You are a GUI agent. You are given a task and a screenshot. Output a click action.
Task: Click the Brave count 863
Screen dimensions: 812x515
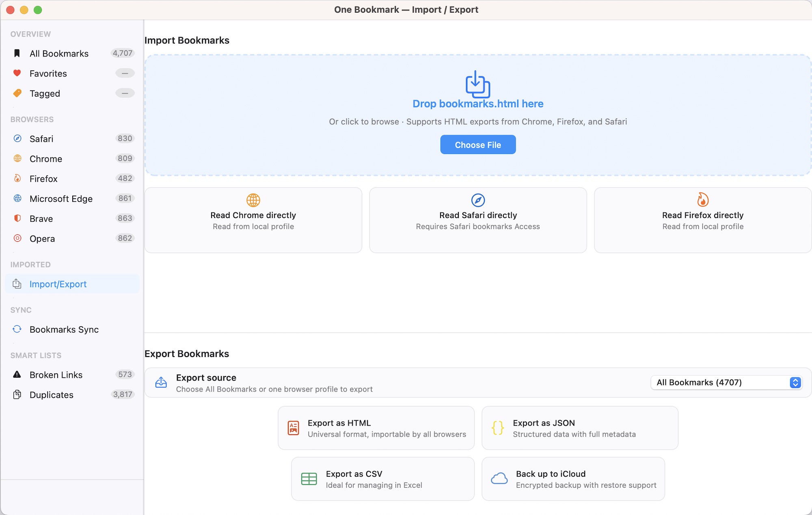pyautogui.click(x=125, y=218)
